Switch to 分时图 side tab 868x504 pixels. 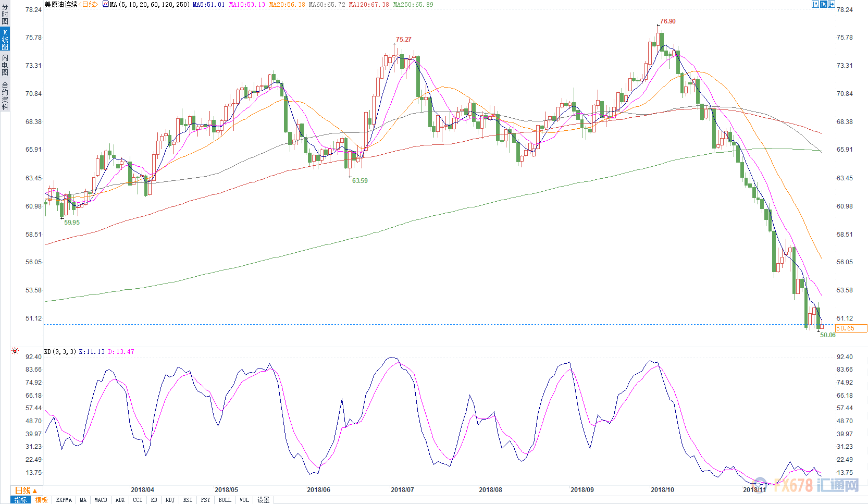[5, 14]
